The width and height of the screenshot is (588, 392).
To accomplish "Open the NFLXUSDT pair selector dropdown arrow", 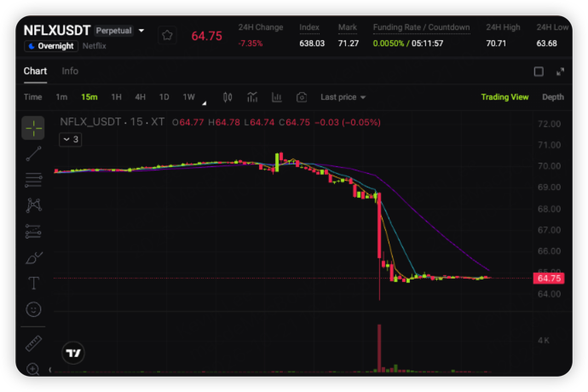I will (x=141, y=31).
